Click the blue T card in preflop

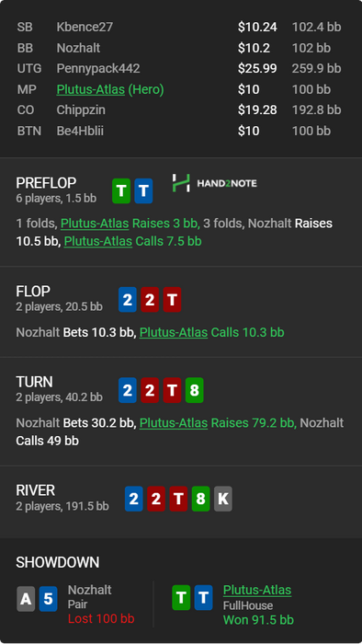pos(143,191)
